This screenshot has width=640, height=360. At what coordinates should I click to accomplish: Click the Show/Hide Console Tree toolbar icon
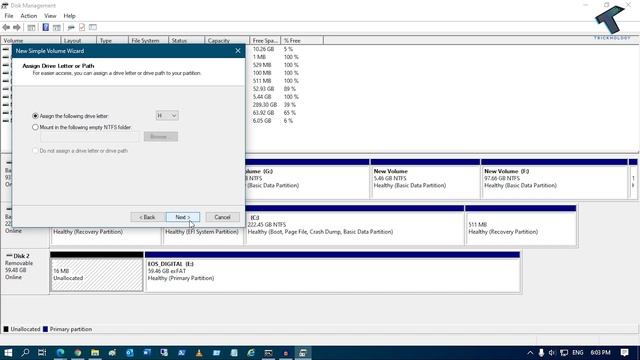click(x=31, y=27)
